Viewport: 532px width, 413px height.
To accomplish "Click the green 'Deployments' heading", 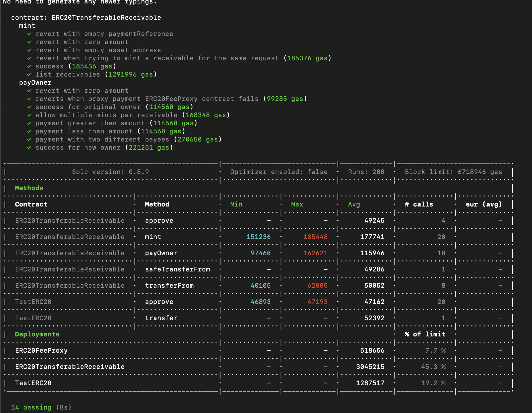I will tap(37, 334).
